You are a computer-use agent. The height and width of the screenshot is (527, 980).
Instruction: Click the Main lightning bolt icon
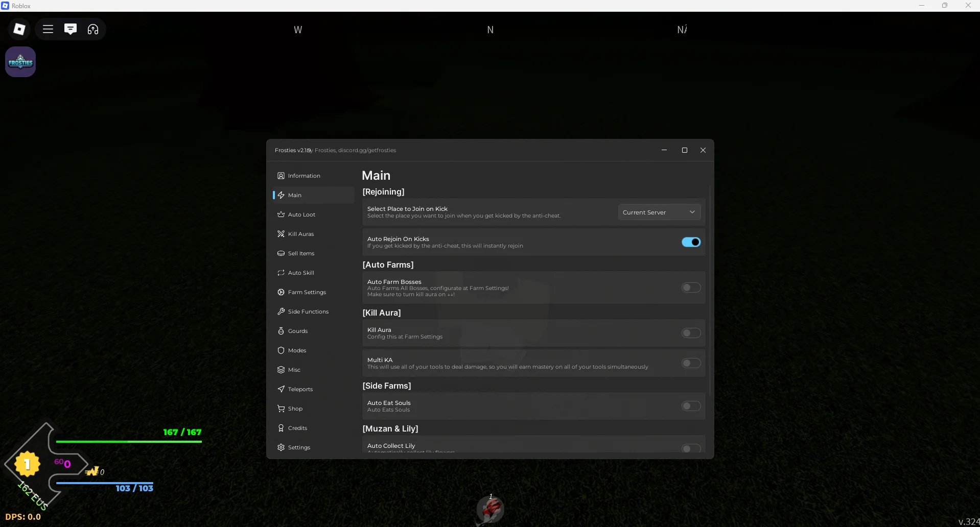[x=281, y=195]
